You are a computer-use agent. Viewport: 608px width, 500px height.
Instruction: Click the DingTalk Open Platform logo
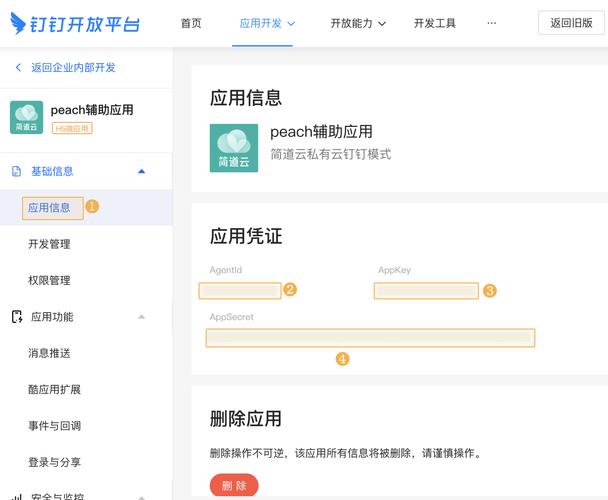tap(75, 23)
